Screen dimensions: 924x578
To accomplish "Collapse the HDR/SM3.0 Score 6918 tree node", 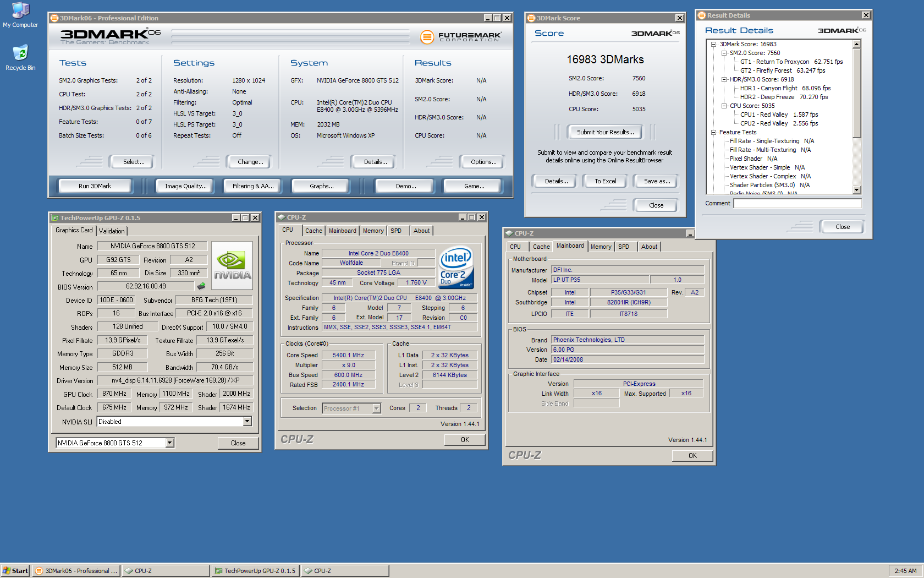I will click(x=724, y=79).
